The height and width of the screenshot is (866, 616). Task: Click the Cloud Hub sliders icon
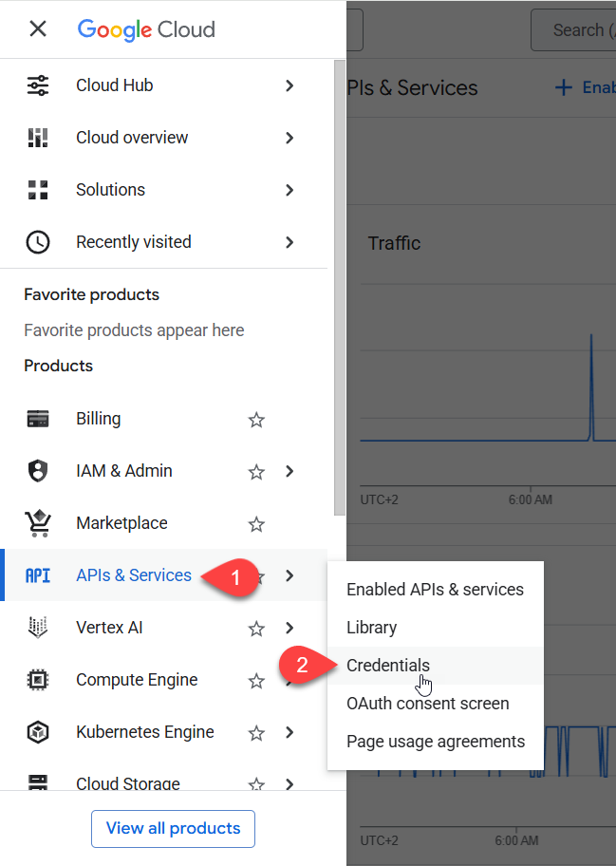(38, 85)
